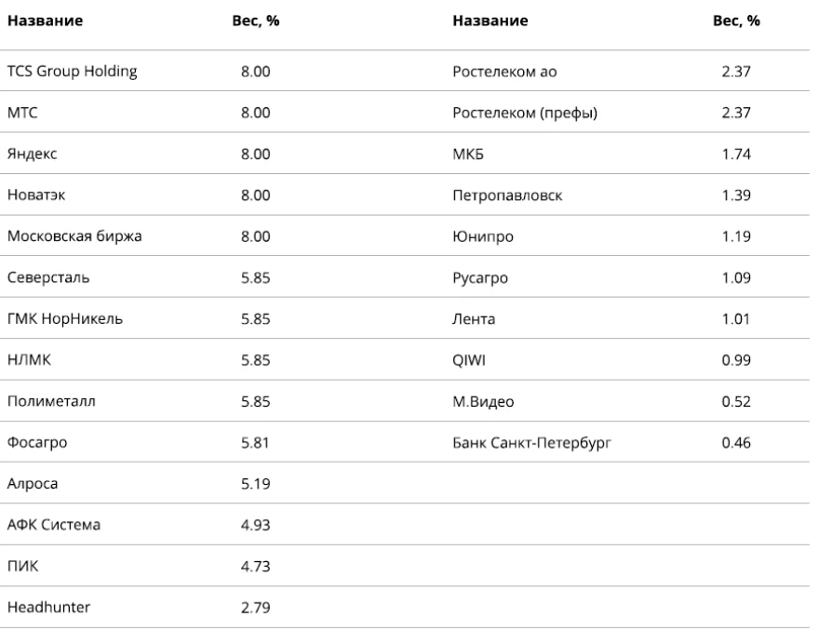
Task: Click the АФК Система row name
Action: pos(54,526)
